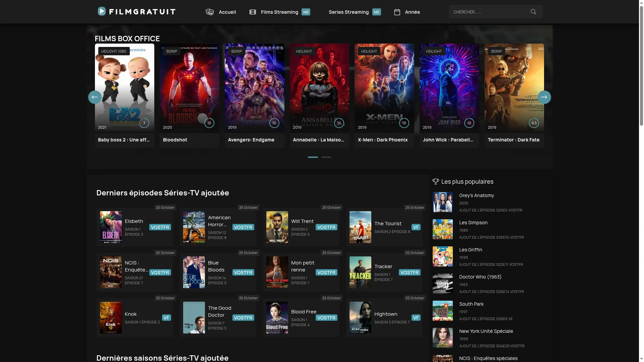644x362 pixels.
Task: Click the Baby boss 2 title link
Action: [x=124, y=140]
